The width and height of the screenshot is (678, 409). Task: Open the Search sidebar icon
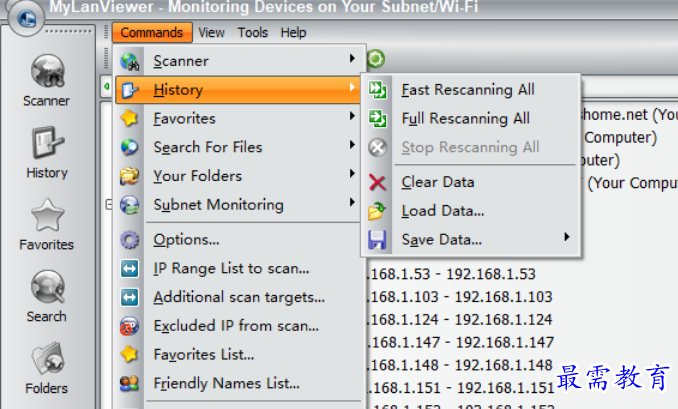click(46, 295)
